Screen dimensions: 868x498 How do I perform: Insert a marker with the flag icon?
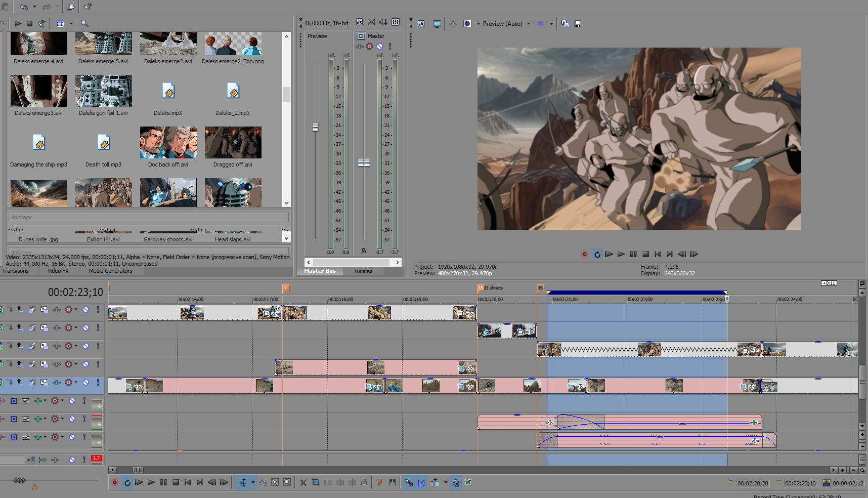380,483
